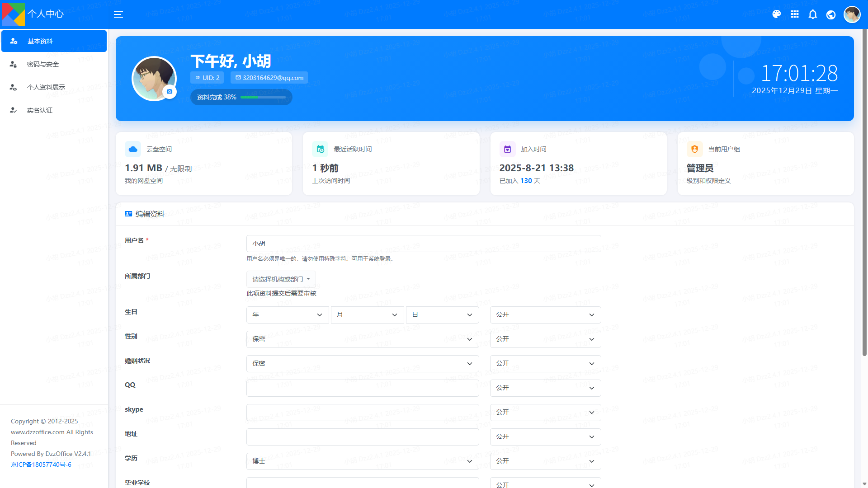Click the 地址 input field
The width and height of the screenshot is (868, 488).
(x=363, y=437)
